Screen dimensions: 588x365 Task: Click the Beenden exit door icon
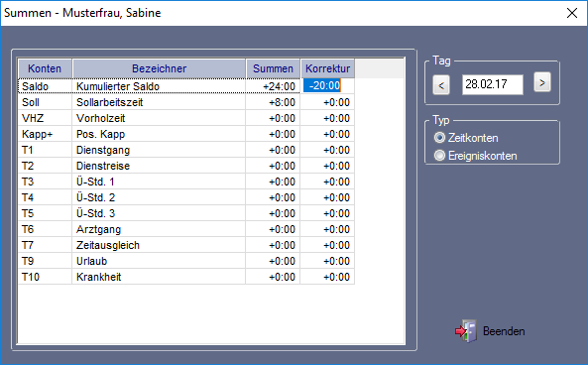tap(465, 331)
